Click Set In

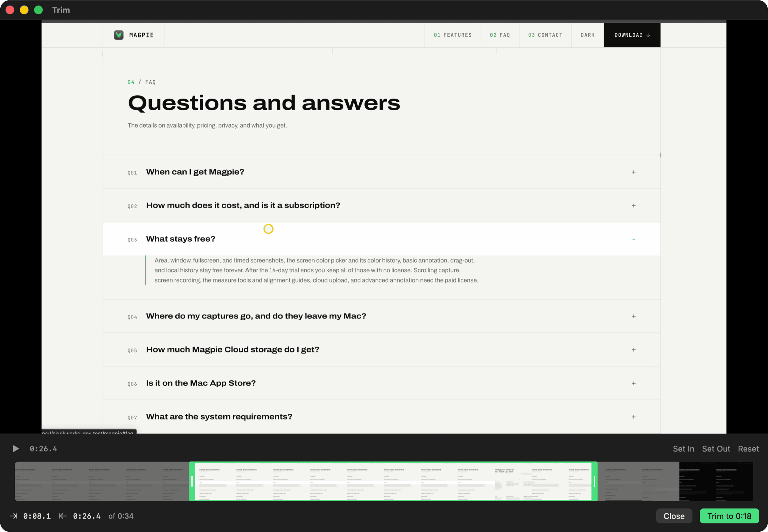coord(683,449)
